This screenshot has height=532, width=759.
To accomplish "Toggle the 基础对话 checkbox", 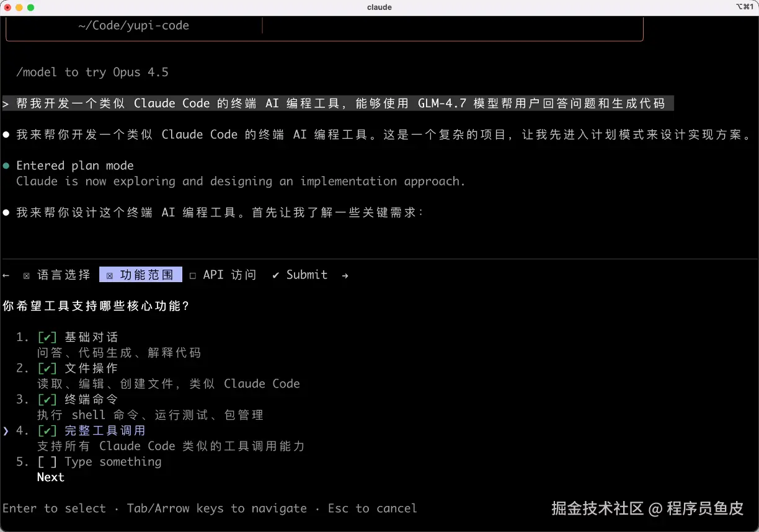I will tap(47, 337).
